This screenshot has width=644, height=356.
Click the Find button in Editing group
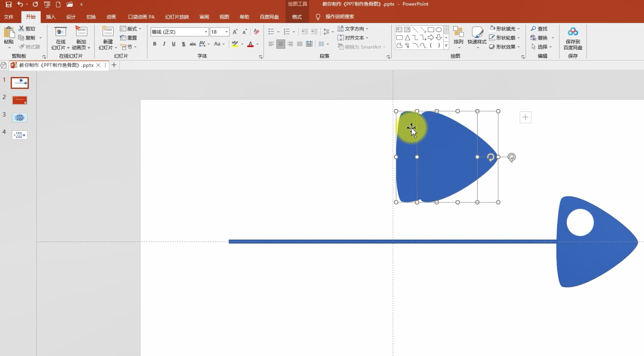click(539, 29)
